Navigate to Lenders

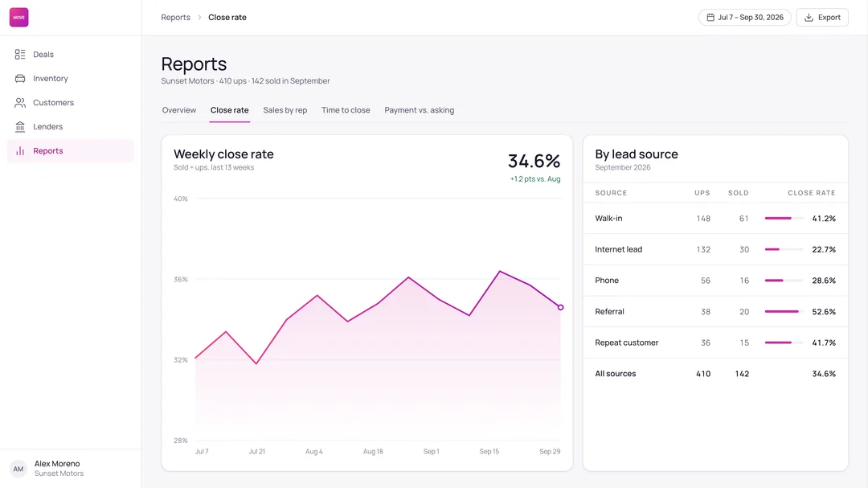[70, 127]
